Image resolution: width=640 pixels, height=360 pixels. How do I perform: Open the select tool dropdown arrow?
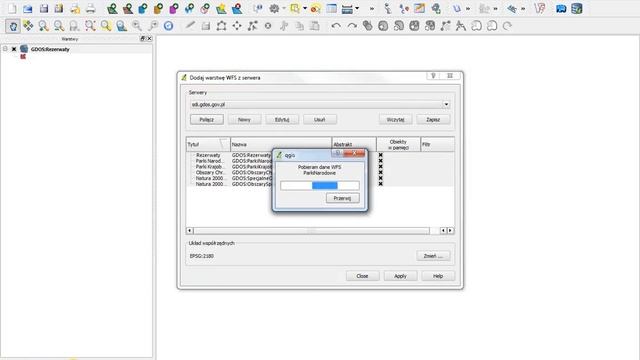coord(304,9)
